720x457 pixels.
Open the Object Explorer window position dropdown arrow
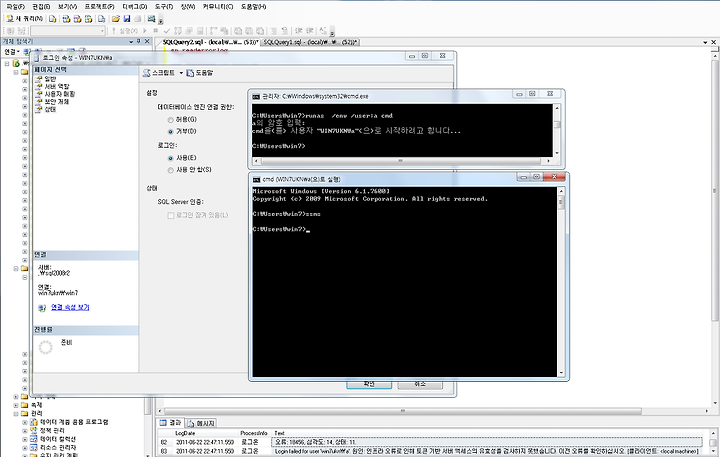point(131,41)
